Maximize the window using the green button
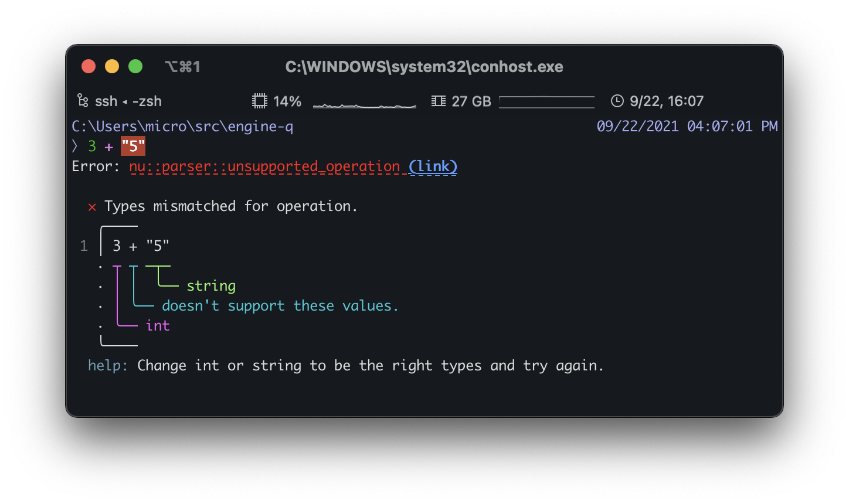Viewport: 849px width, 504px height. click(135, 66)
